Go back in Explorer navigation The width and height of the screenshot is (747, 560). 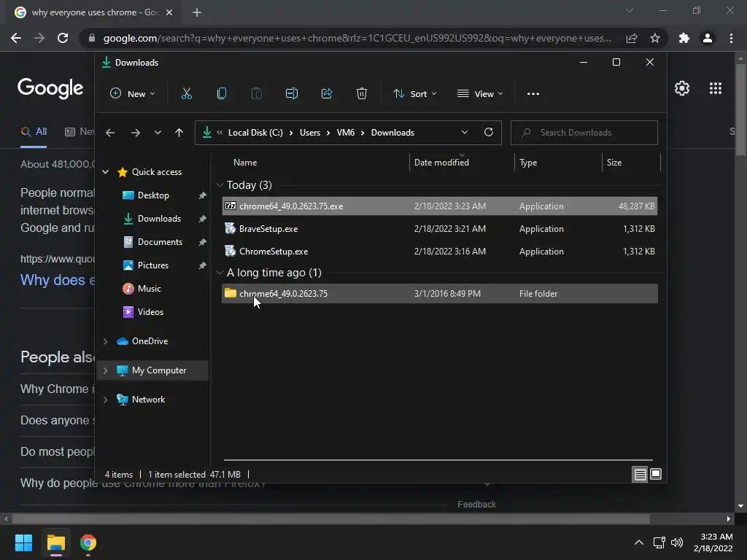click(110, 133)
